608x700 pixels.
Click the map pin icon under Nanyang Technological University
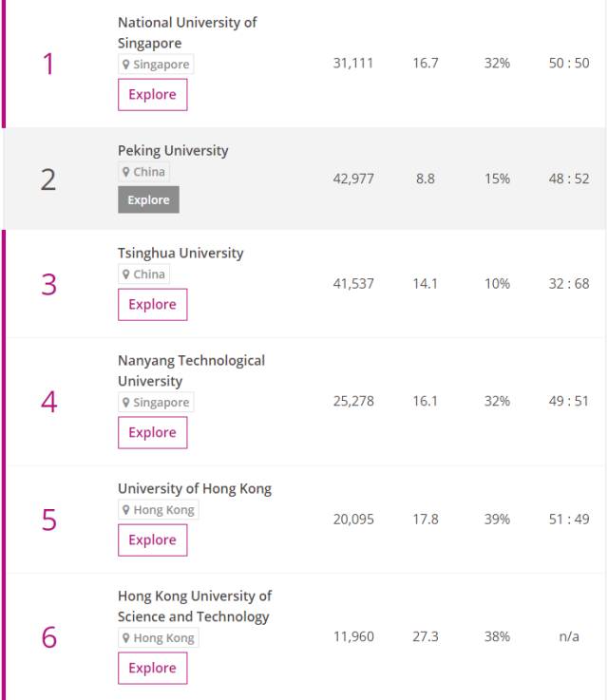click(x=125, y=403)
